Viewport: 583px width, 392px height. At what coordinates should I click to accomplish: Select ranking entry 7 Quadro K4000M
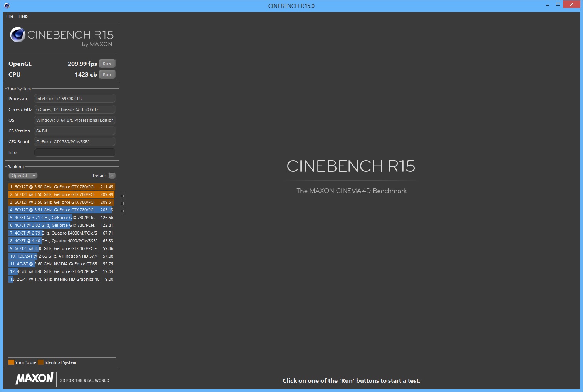coord(62,233)
